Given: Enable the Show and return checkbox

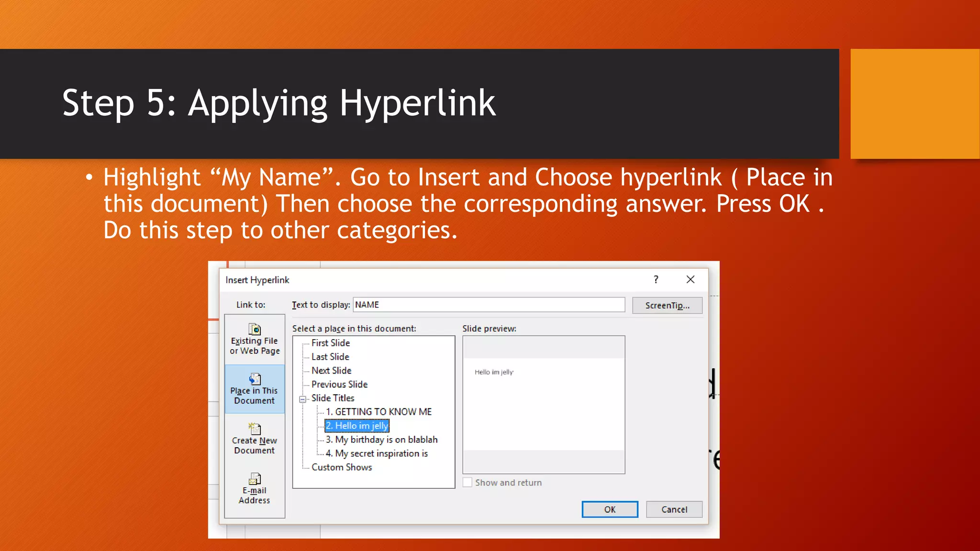Looking at the screenshot, I should coord(468,482).
